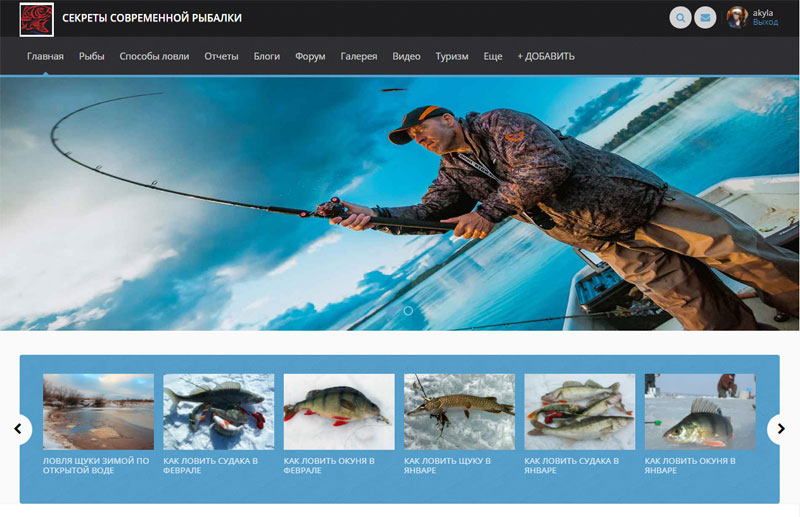Viewport: 800px width, 517px height.
Task: Open the search icon button
Action: tap(680, 18)
